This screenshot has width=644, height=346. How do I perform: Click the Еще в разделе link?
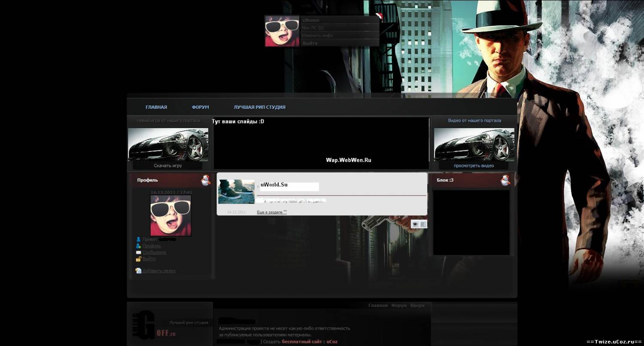(272, 212)
